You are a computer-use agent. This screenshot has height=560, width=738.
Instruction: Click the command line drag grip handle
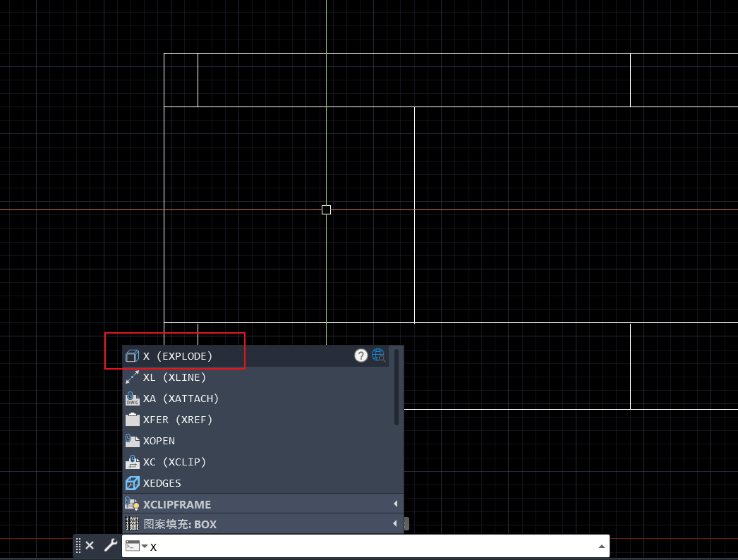[x=78, y=545]
